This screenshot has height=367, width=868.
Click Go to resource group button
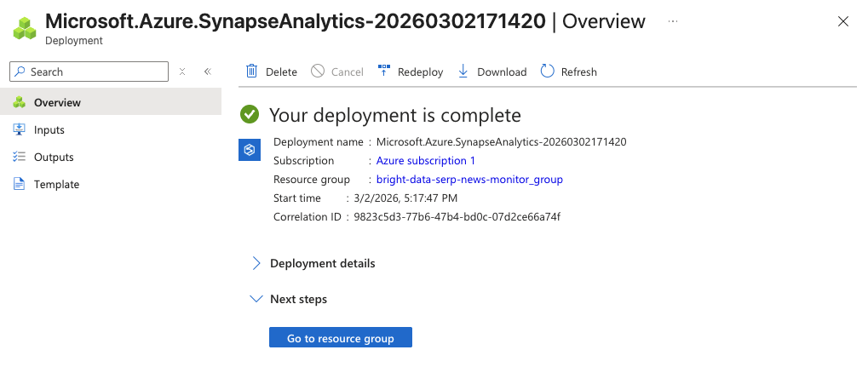[340, 338]
